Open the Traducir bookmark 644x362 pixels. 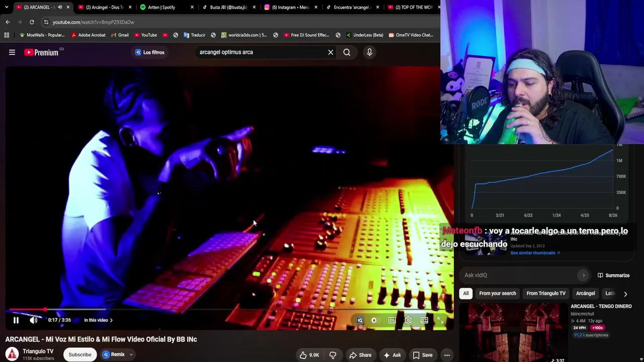tap(195, 35)
